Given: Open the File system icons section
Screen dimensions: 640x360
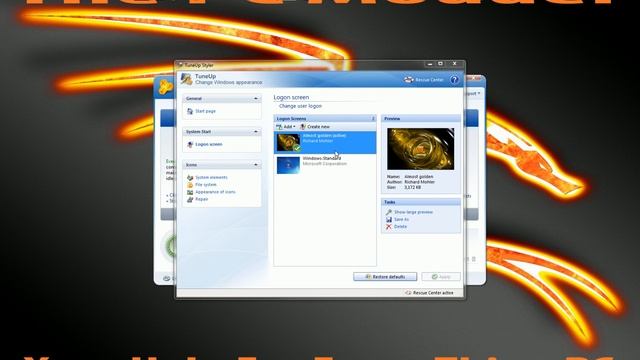Looking at the screenshot, I should point(205,184).
